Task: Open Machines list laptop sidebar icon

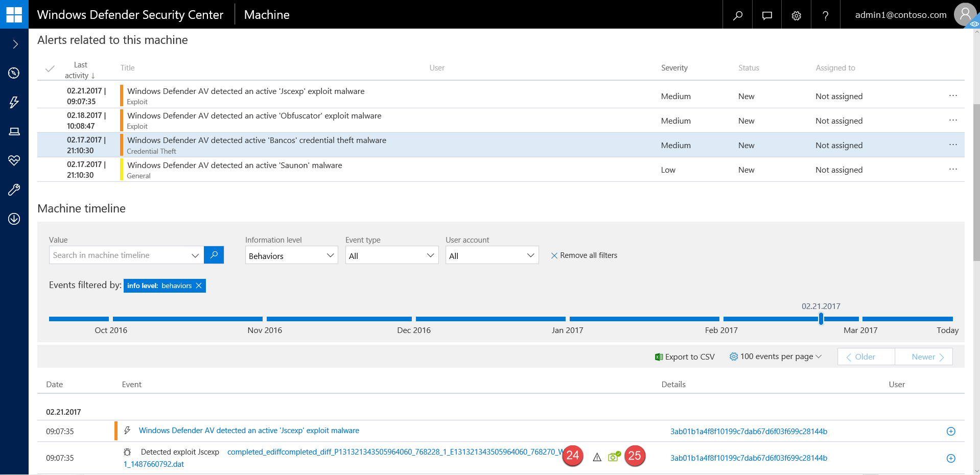Action: tap(14, 132)
